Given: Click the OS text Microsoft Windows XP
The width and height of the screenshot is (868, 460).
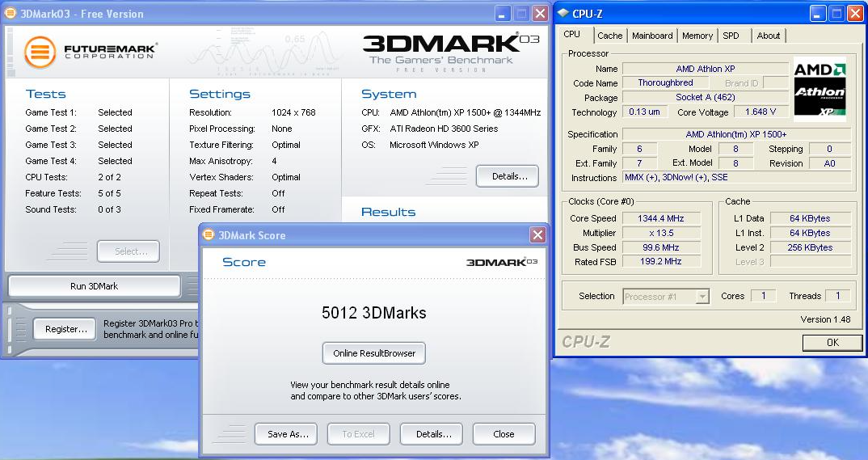Looking at the screenshot, I should [434, 145].
